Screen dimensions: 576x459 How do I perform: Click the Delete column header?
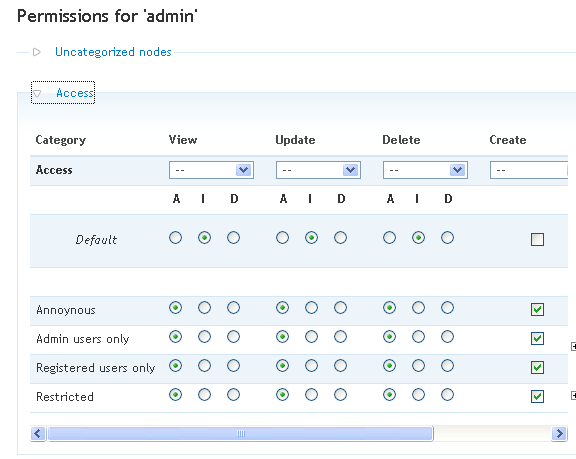point(401,140)
